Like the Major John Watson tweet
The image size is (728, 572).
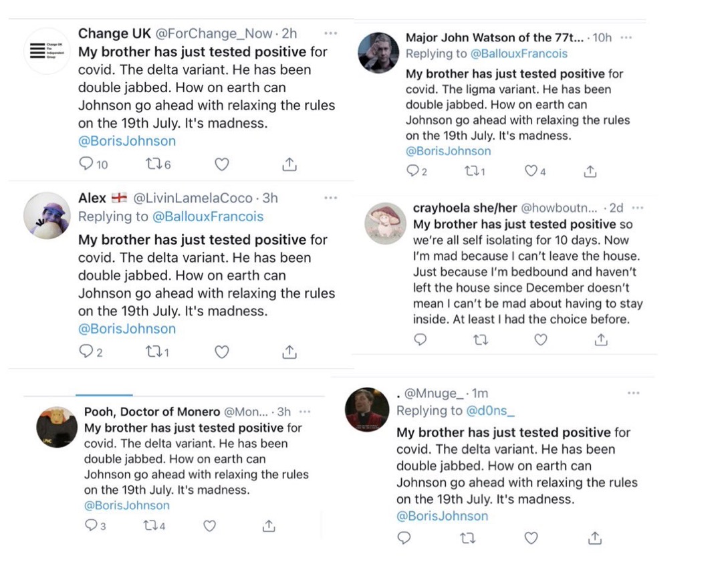pyautogui.click(x=531, y=172)
